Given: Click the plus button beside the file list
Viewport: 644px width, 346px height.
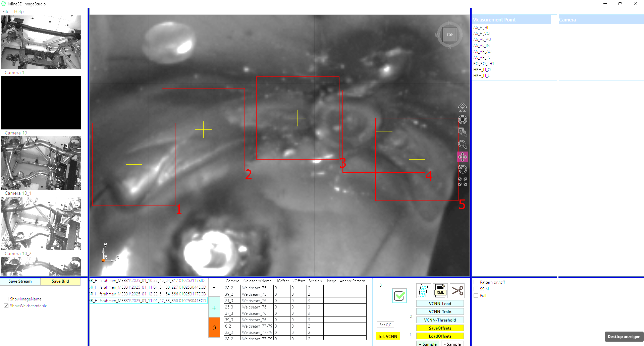Looking at the screenshot, I should coord(214,308).
